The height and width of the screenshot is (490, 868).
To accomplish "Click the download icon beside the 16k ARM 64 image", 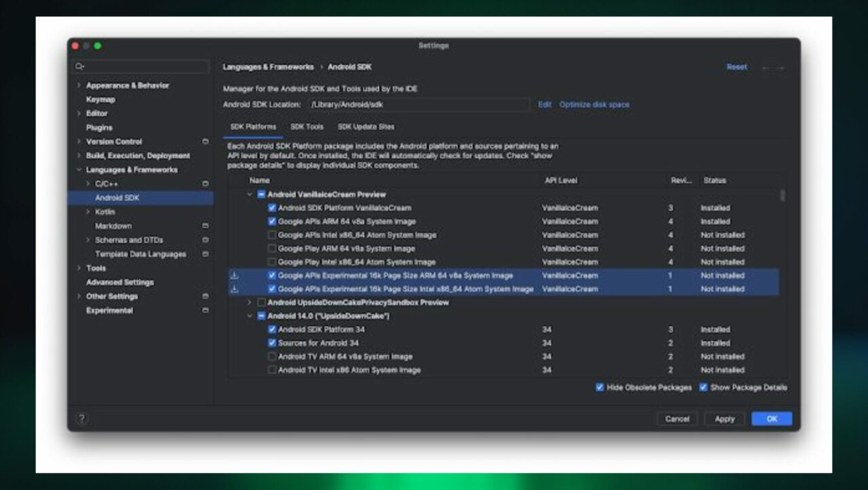I will (x=235, y=276).
